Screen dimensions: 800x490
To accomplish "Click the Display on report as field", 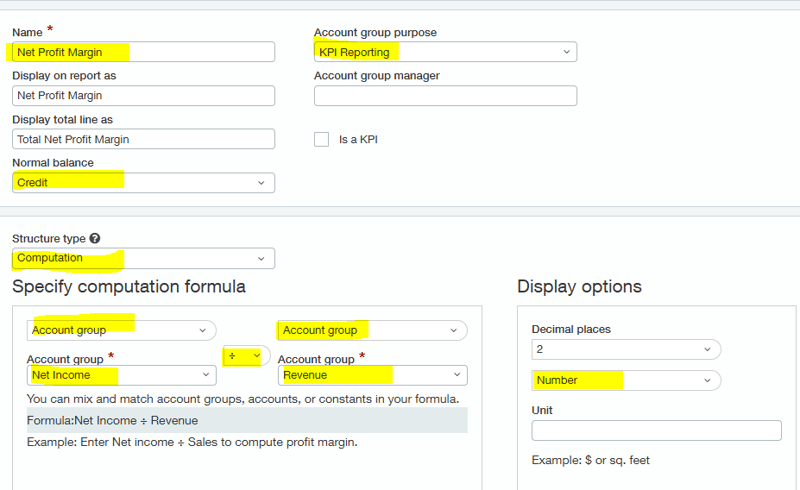I will pos(143,96).
